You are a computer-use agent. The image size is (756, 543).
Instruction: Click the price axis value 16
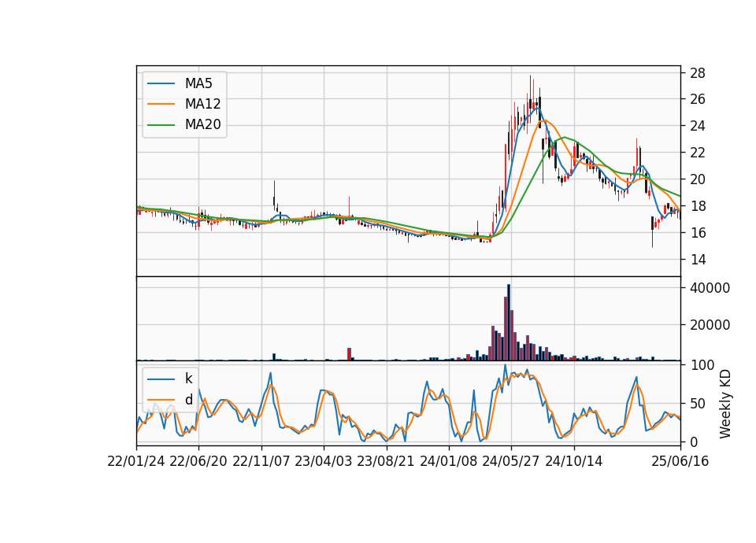pyautogui.click(x=698, y=233)
